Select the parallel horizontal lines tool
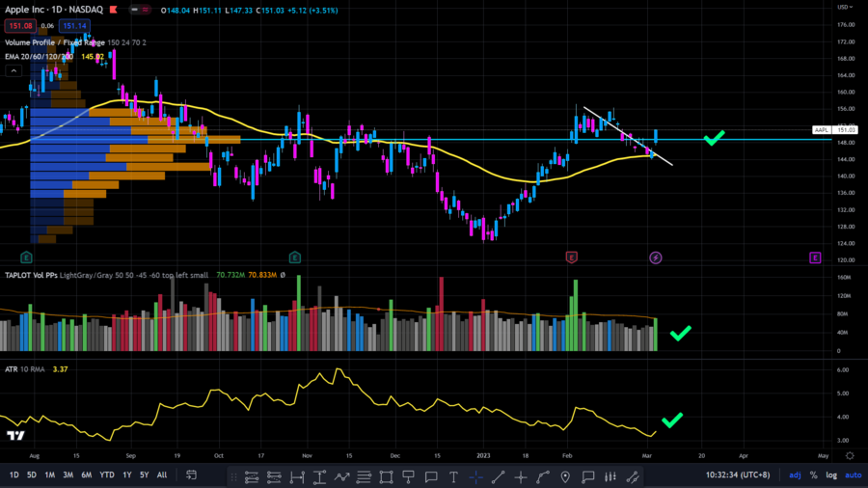This screenshot has width=868, height=488. (x=364, y=476)
